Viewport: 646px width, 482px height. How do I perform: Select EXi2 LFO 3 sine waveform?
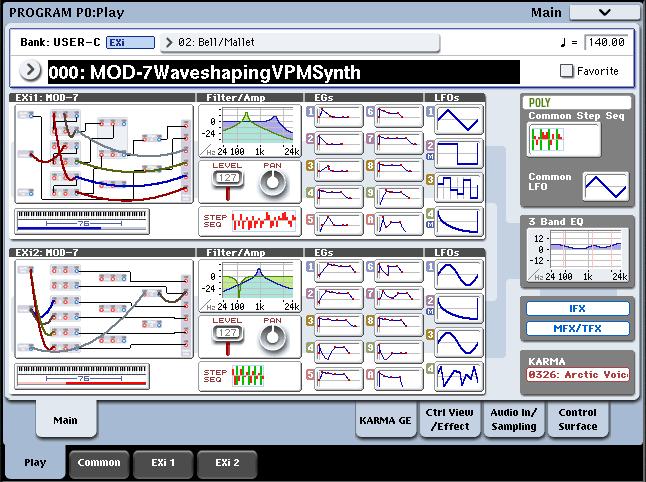pyautogui.click(x=459, y=342)
